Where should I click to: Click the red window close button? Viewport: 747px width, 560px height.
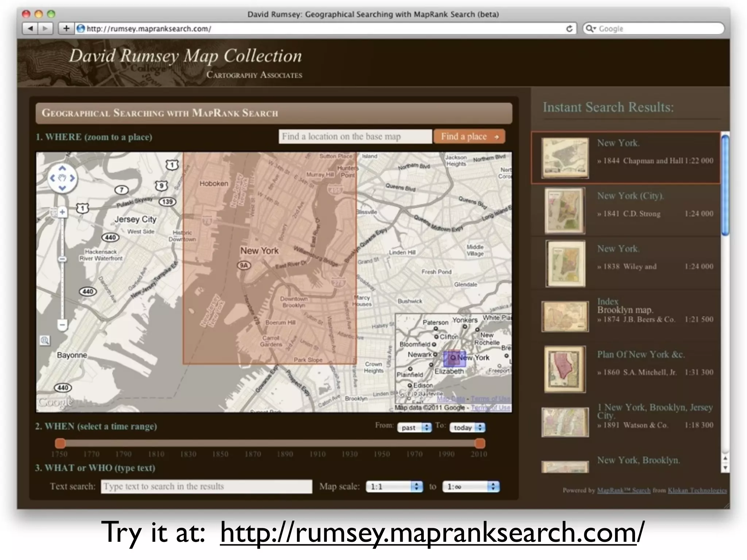point(26,14)
